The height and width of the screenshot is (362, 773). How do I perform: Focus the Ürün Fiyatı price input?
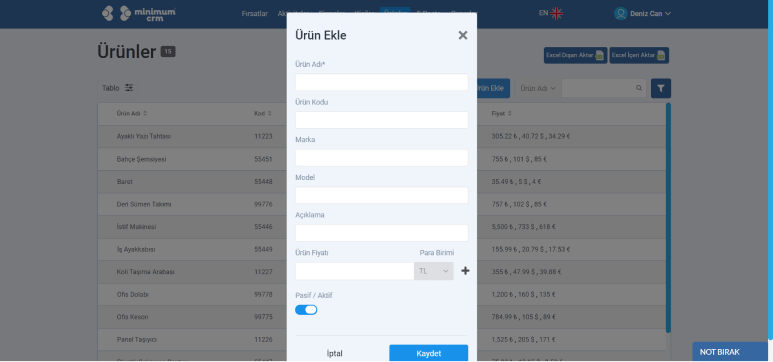click(x=354, y=271)
